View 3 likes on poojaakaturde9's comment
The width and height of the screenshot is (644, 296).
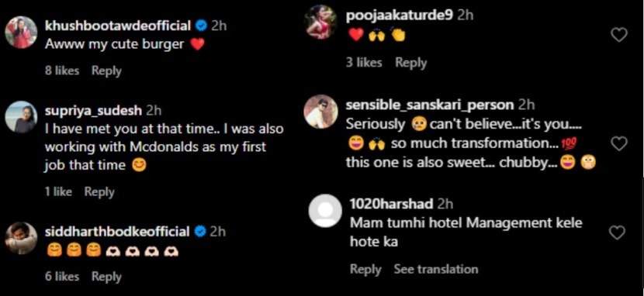pos(364,62)
